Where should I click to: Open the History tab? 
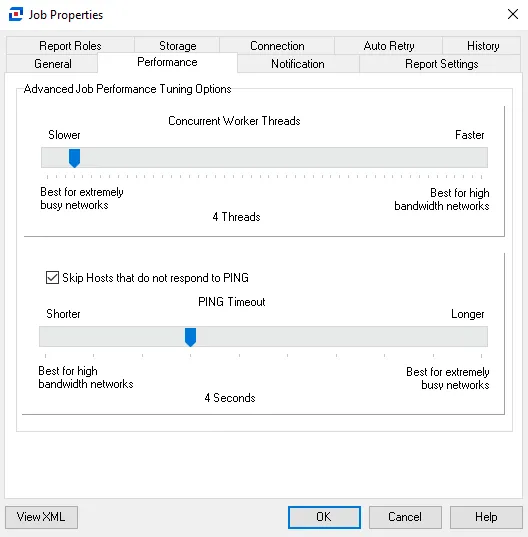(x=482, y=46)
